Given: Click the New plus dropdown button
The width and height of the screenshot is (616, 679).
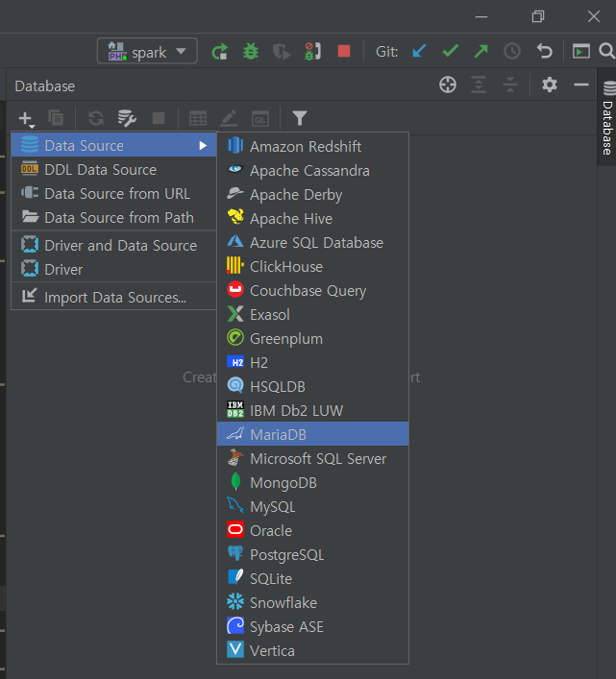Looking at the screenshot, I should tap(26, 119).
